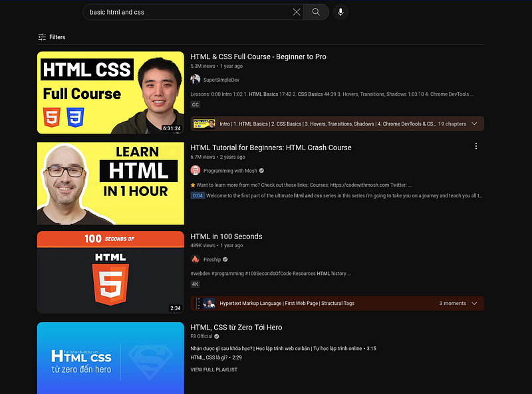Open 'HTML in 100 Seconds' video title
Image resolution: width=532 pixels, height=394 pixels.
coord(226,237)
